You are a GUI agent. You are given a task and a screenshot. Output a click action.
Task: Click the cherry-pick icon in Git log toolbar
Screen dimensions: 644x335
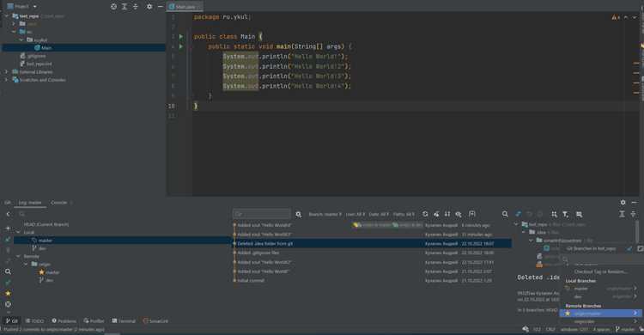pyautogui.click(x=436, y=214)
